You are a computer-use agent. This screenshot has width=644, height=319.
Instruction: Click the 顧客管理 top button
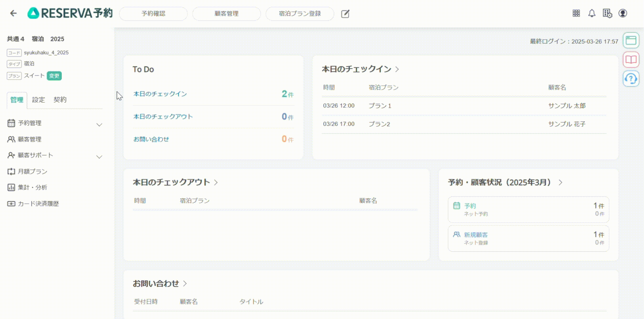click(x=226, y=14)
